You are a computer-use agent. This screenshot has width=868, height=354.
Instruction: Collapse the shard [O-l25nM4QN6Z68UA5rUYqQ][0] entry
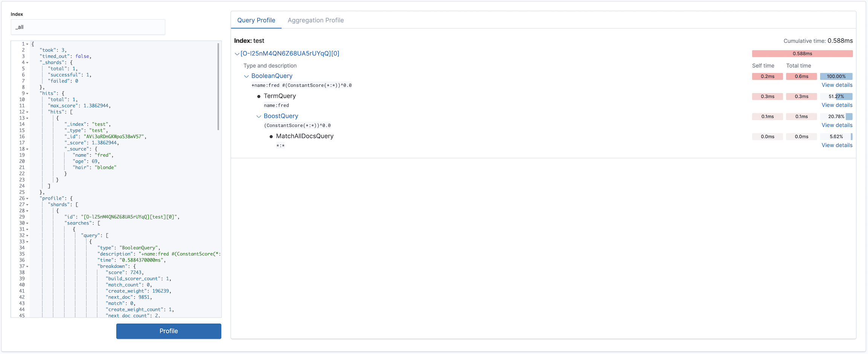click(x=237, y=53)
